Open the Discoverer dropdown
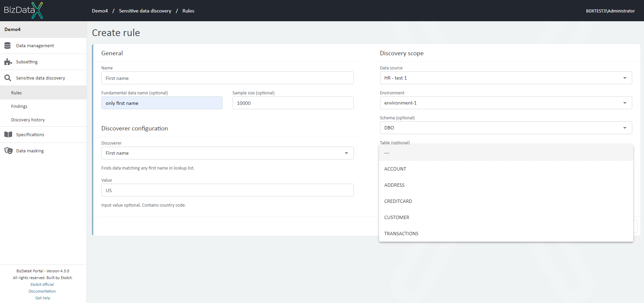Viewport: 644px width, 303px height. pyautogui.click(x=227, y=153)
